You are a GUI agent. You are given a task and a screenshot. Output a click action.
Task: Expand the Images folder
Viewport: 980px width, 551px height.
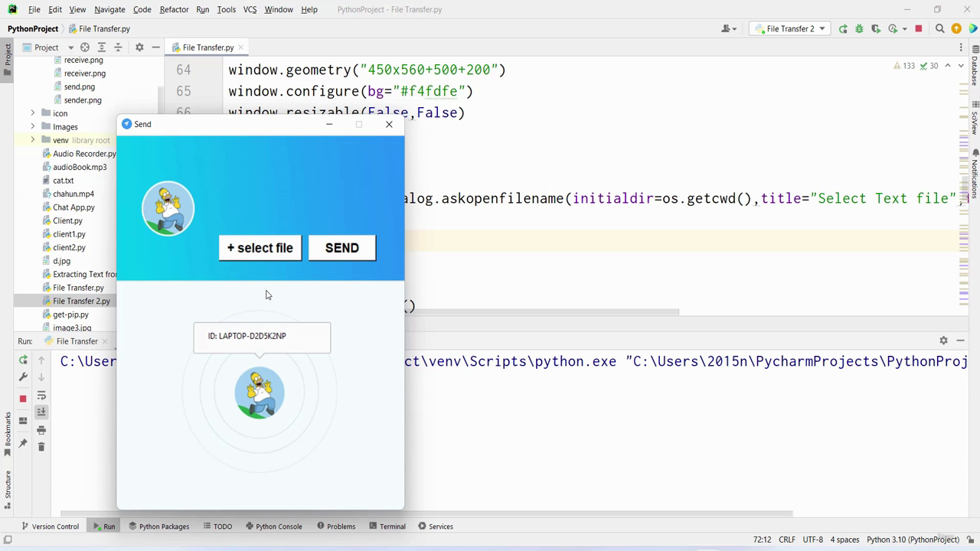coord(33,127)
